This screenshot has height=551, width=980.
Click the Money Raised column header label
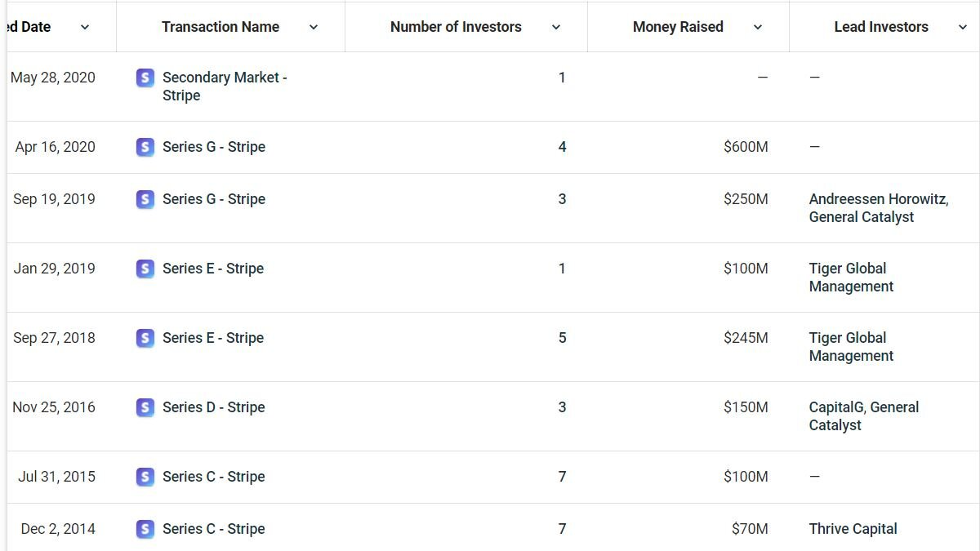[678, 27]
